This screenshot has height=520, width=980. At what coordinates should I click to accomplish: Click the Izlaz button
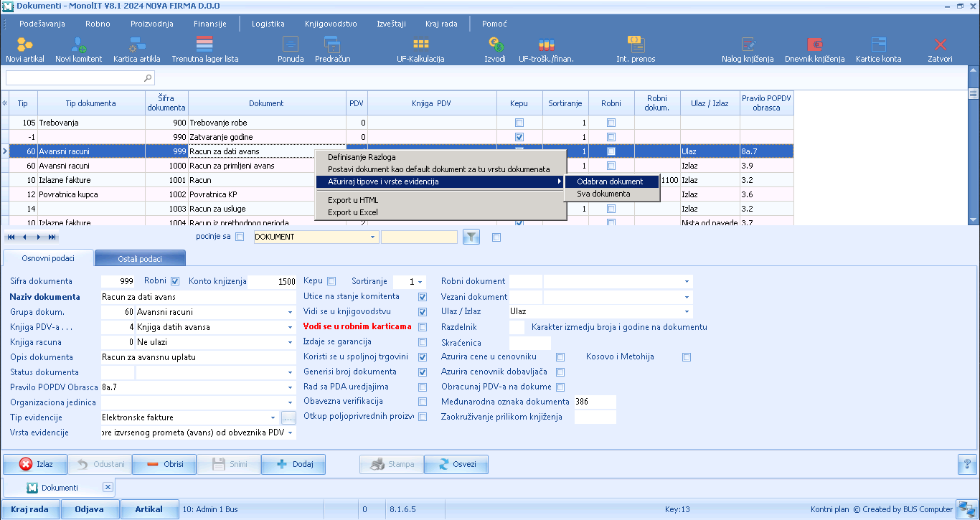coord(35,464)
